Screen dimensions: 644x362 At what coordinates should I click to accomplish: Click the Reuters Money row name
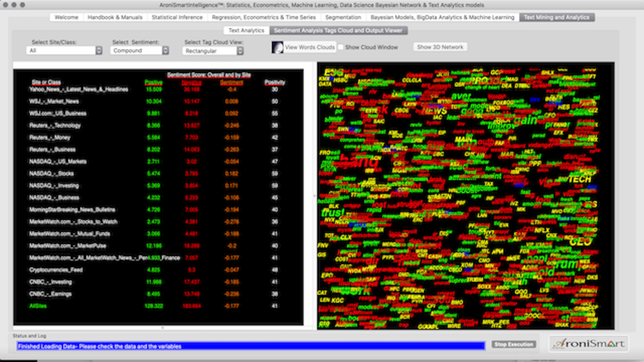(50, 138)
